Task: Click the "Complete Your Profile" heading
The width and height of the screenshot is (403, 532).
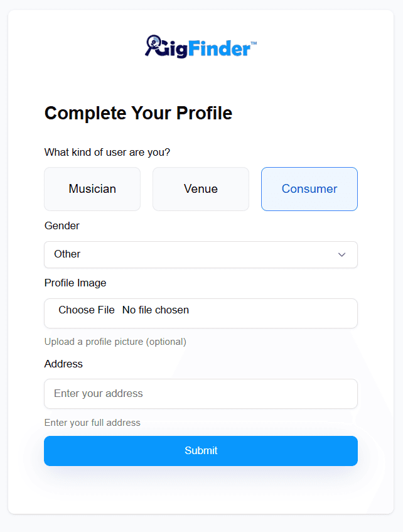Action: [138, 113]
